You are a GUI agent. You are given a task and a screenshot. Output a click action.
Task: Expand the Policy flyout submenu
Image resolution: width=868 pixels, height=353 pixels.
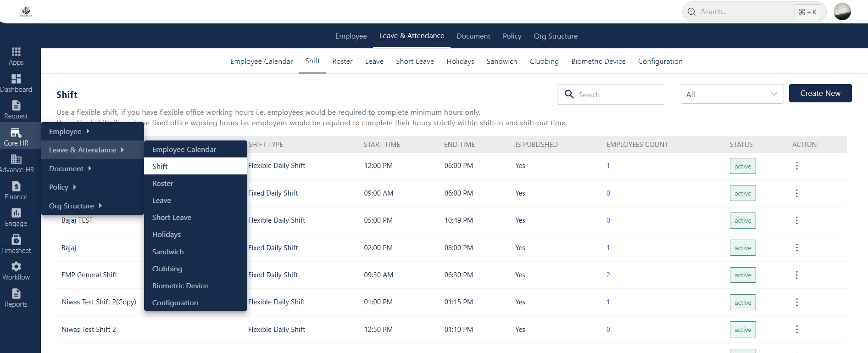[62, 187]
